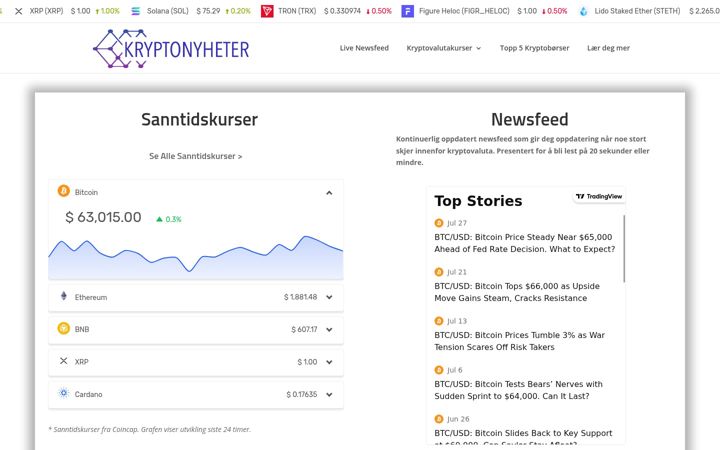Screen dimensions: 720x450
Task: Click Bitcoin icon beside Jun 26 story
Action: [439, 419]
